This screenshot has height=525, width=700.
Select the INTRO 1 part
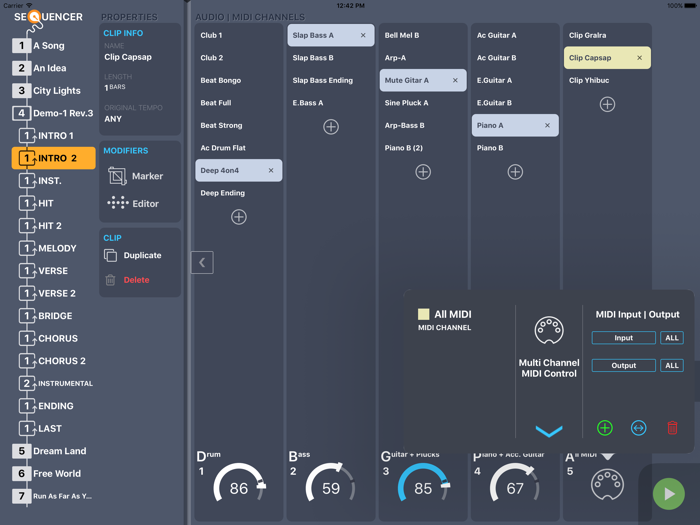(x=46, y=136)
